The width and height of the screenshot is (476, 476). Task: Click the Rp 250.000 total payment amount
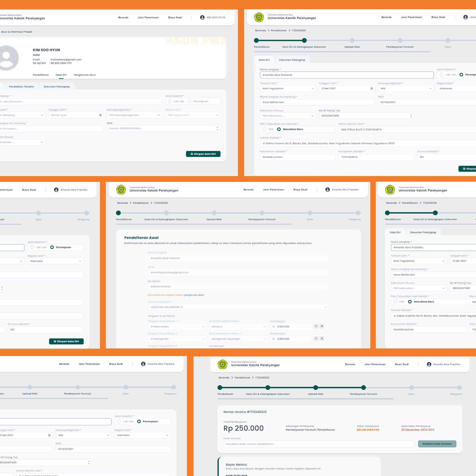243,428
